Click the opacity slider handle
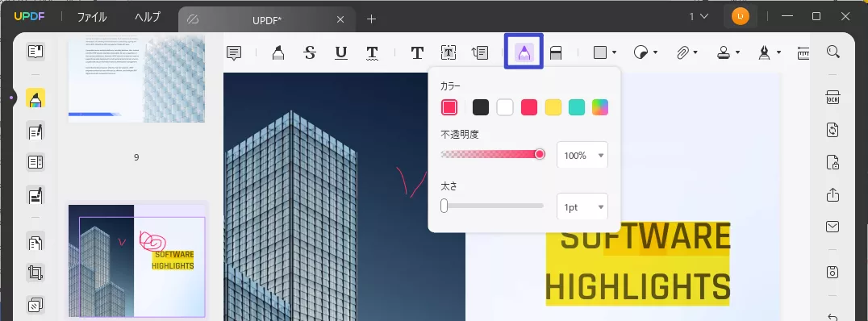 540,154
